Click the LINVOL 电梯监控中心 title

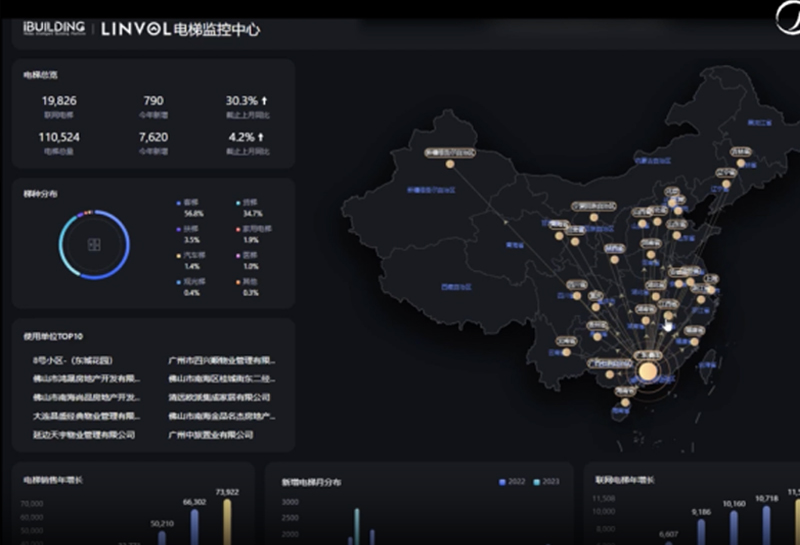[x=181, y=30]
